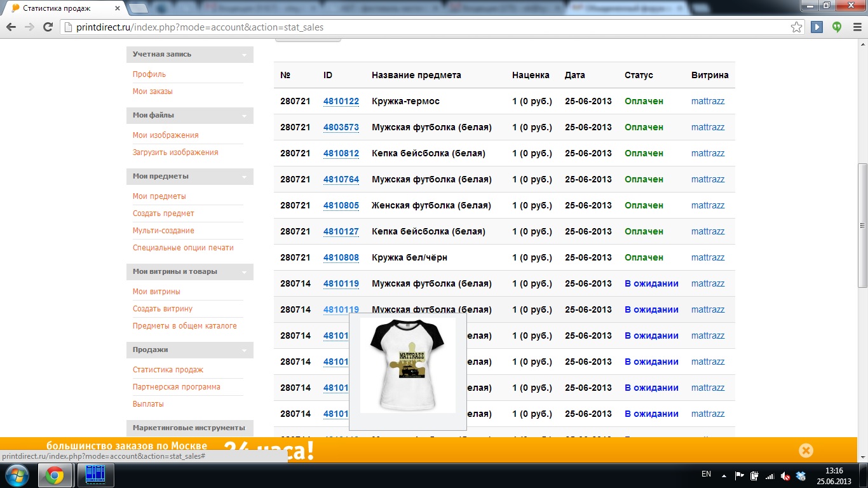Click the muted volume icon in tray
The width and height of the screenshot is (868, 488).
click(x=785, y=475)
